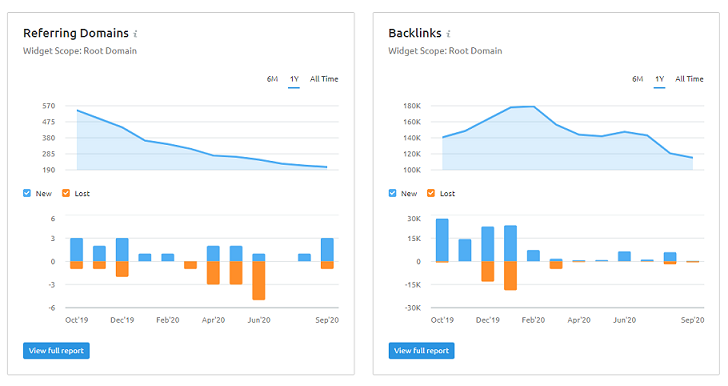Click Jun'20 orange lost bar in Referring Domains
Screen dimensions: 728x386
[x=259, y=281]
